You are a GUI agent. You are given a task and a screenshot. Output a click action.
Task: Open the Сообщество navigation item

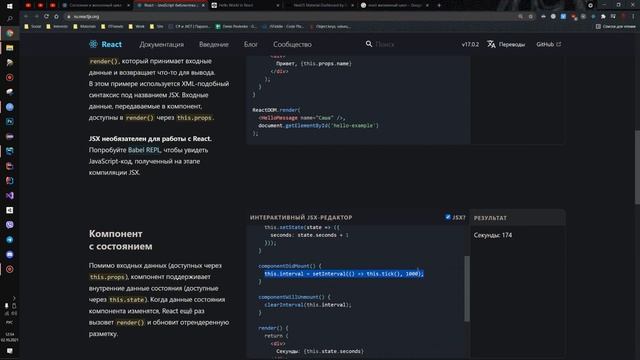pos(292,44)
